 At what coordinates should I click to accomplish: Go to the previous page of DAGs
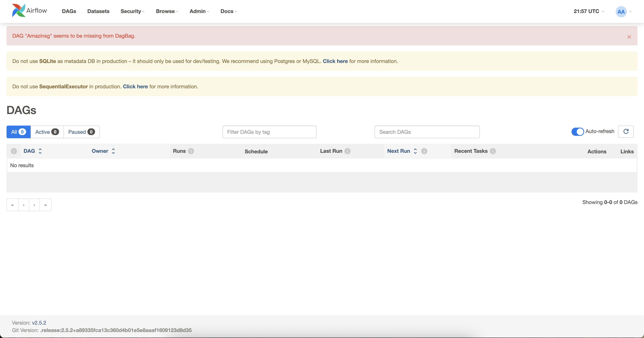[x=23, y=205]
